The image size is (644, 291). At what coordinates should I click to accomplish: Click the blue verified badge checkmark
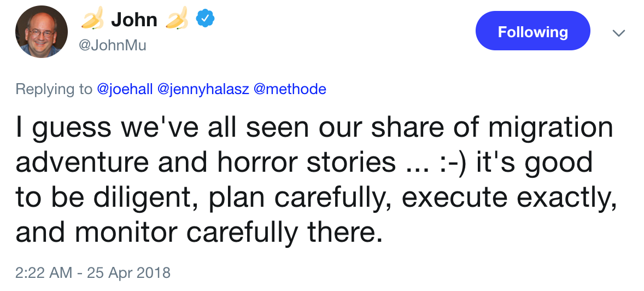pyautogui.click(x=203, y=19)
